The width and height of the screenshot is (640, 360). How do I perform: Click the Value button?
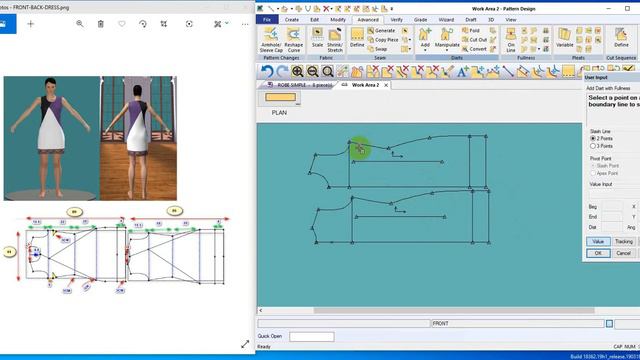(x=598, y=242)
